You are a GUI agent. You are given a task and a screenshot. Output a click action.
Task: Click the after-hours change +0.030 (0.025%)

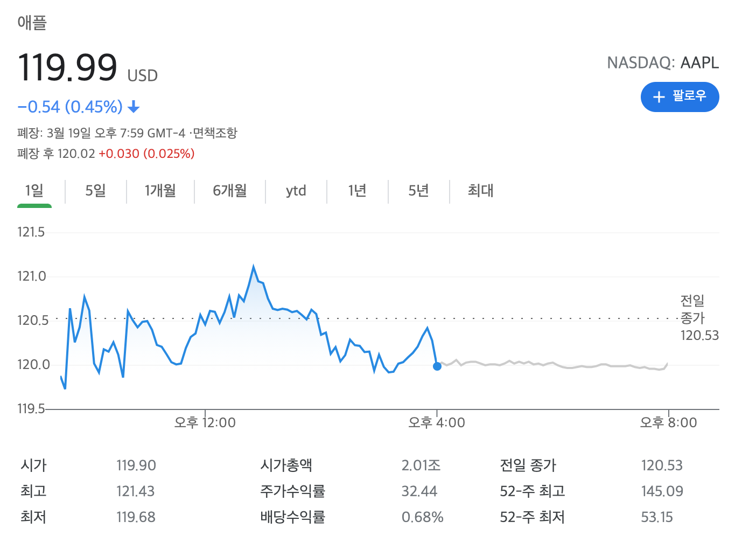146,154
